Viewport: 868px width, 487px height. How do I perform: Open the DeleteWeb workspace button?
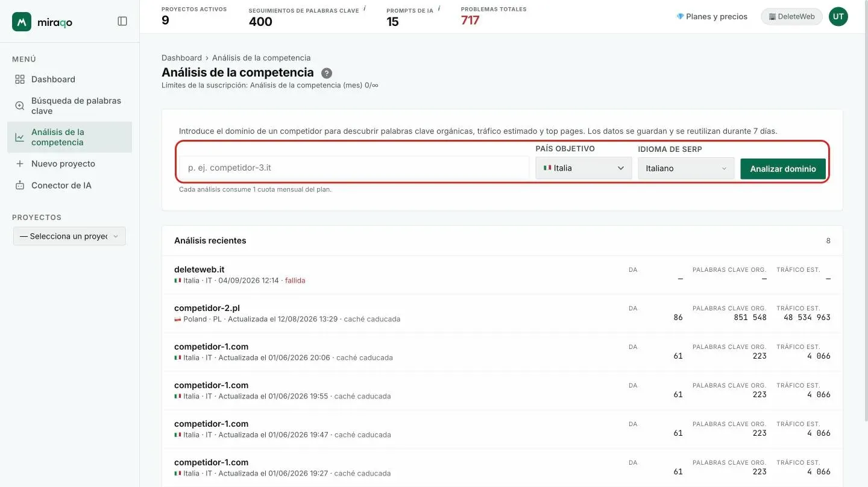(x=791, y=17)
